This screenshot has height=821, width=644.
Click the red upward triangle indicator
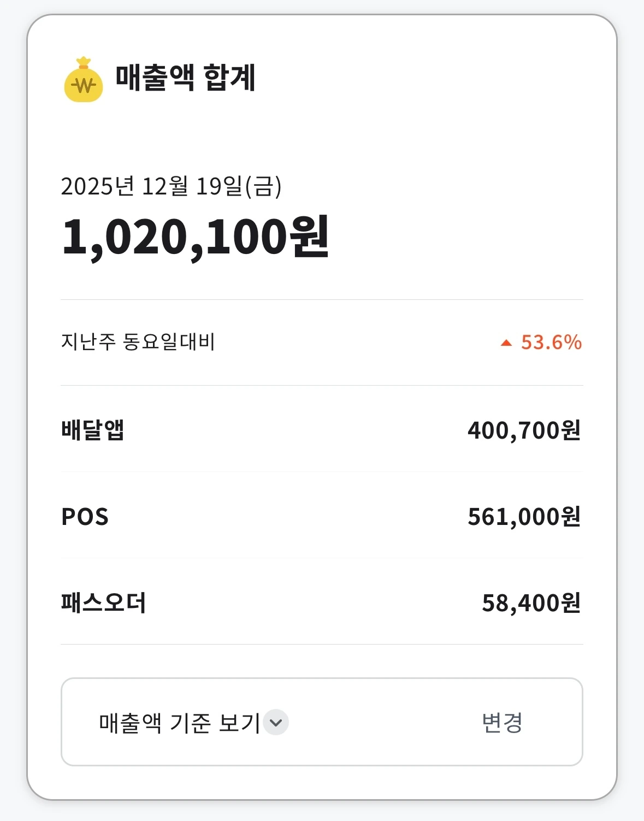[x=506, y=343]
